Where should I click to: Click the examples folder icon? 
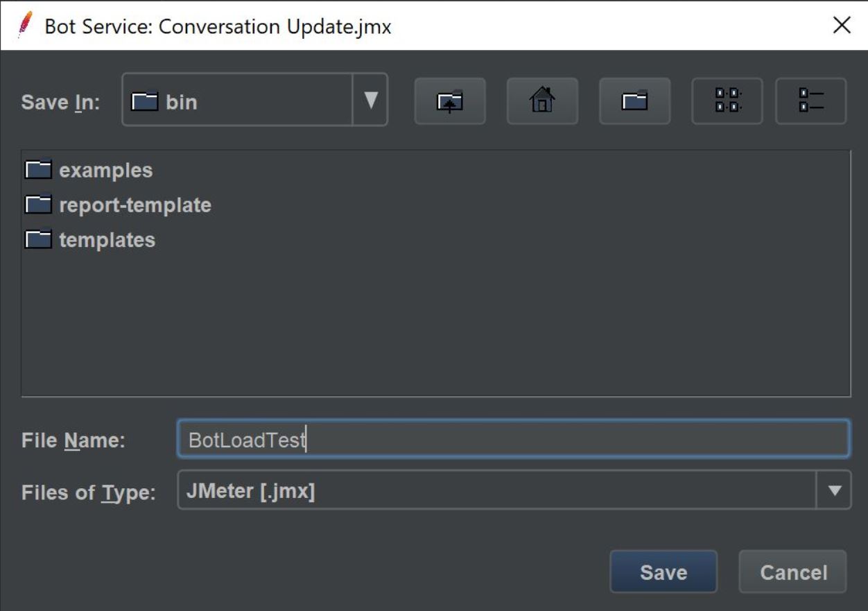coord(39,170)
